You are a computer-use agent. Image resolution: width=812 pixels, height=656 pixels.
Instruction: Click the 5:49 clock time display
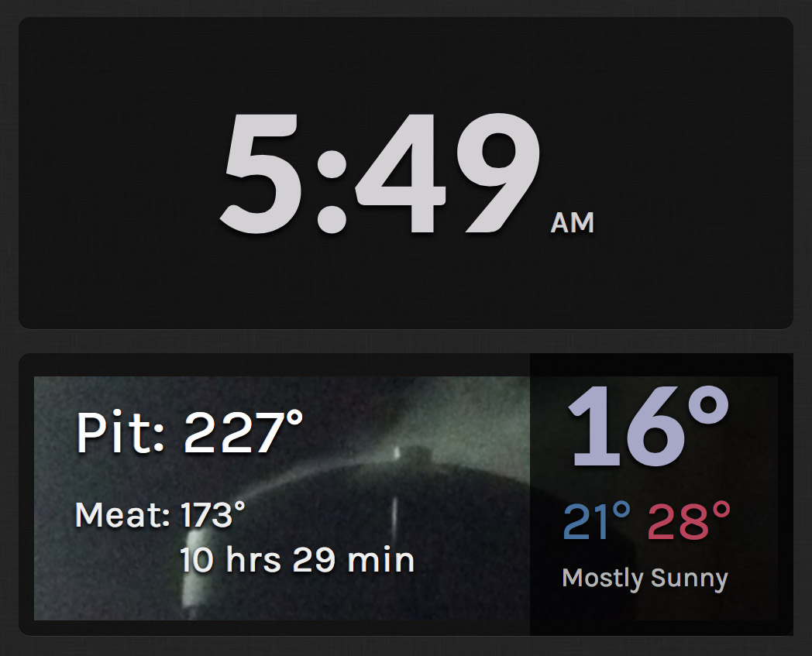coord(380,173)
